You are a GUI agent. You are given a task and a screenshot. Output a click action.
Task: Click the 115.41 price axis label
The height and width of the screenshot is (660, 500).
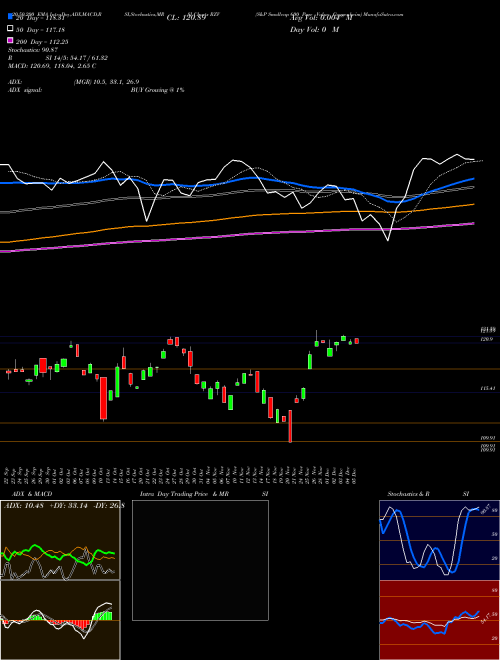tap(487, 389)
